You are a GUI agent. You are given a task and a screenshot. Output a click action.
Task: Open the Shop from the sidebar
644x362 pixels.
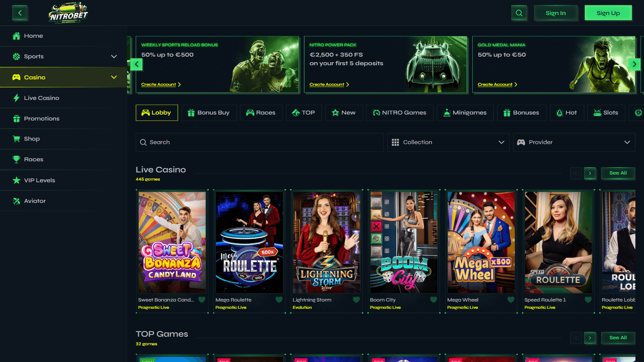(32, 139)
